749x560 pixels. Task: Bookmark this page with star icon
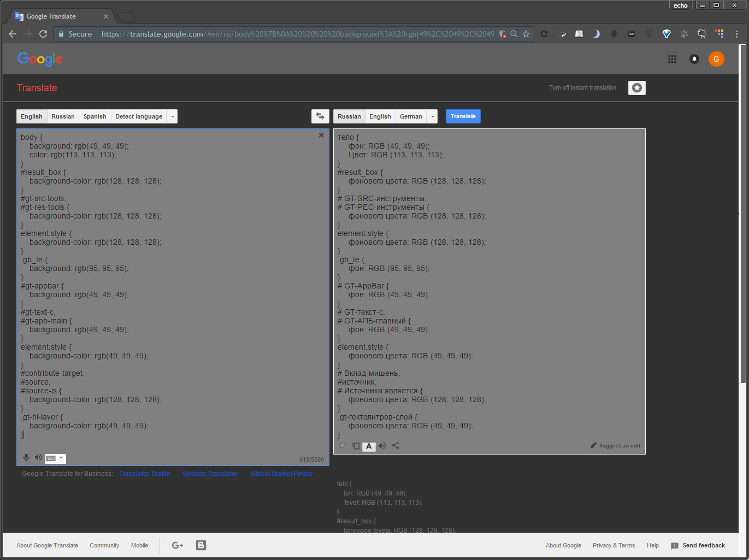click(526, 34)
